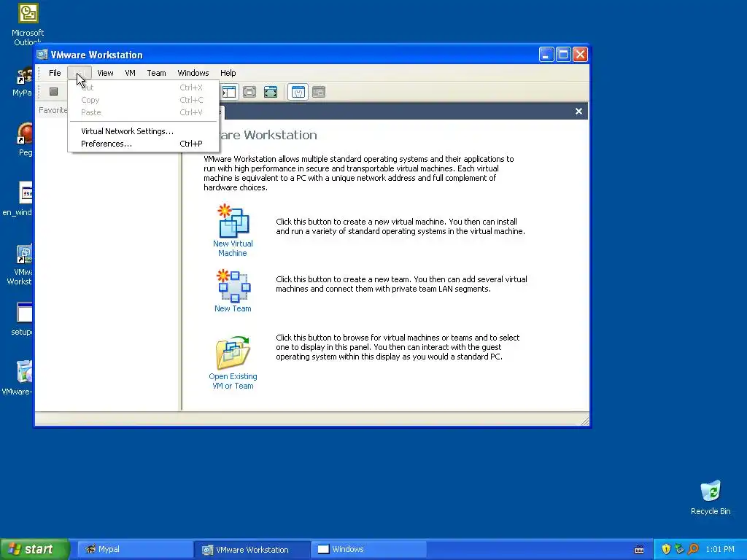Click the New Virtual Machine icon
This screenshot has width=747, height=560.
(x=233, y=221)
